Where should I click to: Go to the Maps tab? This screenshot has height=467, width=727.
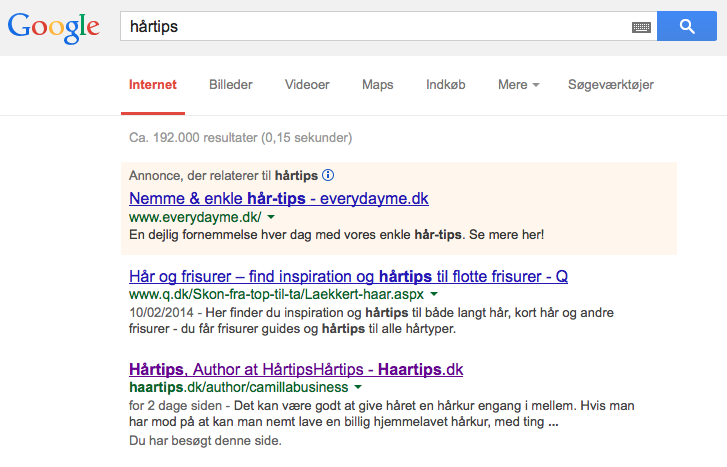(x=377, y=85)
